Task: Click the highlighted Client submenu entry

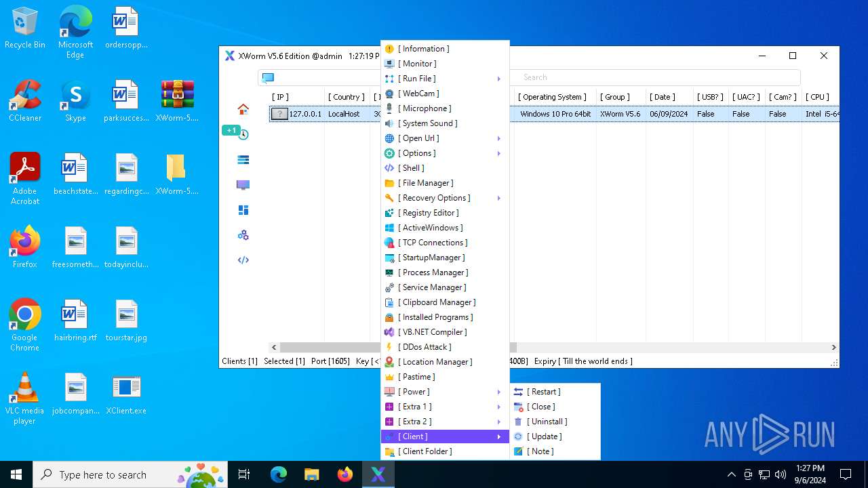Action: click(445, 436)
